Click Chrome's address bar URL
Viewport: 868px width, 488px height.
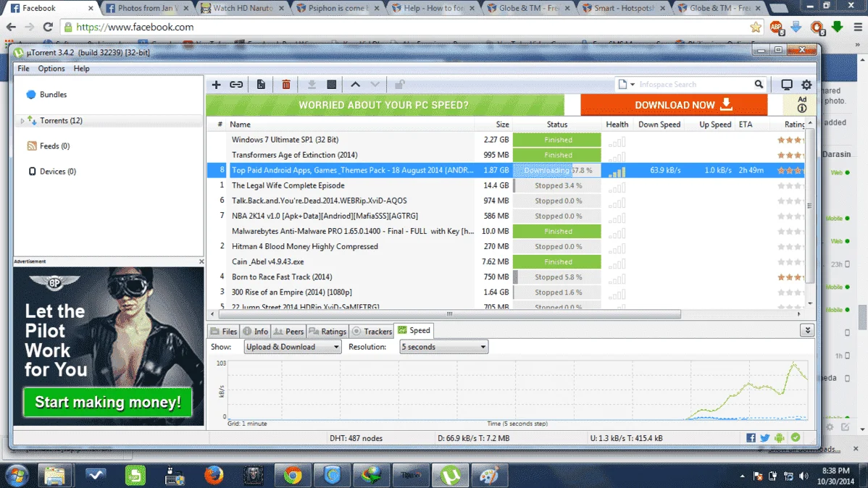[x=135, y=27]
